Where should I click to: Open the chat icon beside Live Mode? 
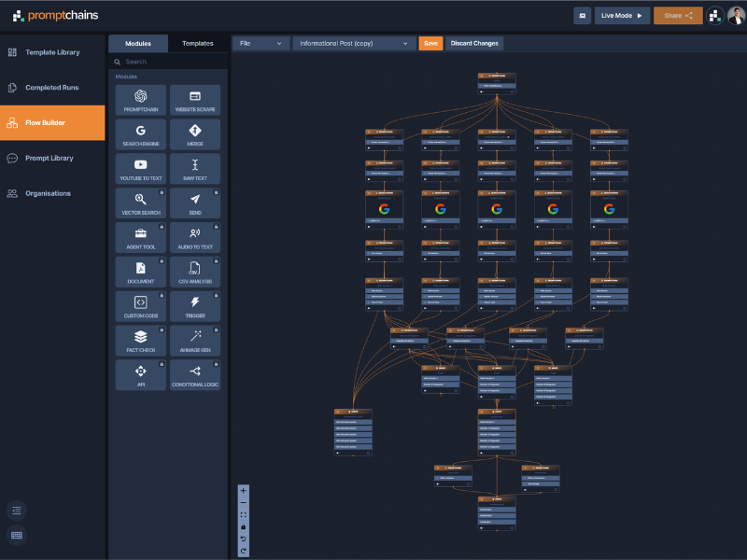point(582,16)
